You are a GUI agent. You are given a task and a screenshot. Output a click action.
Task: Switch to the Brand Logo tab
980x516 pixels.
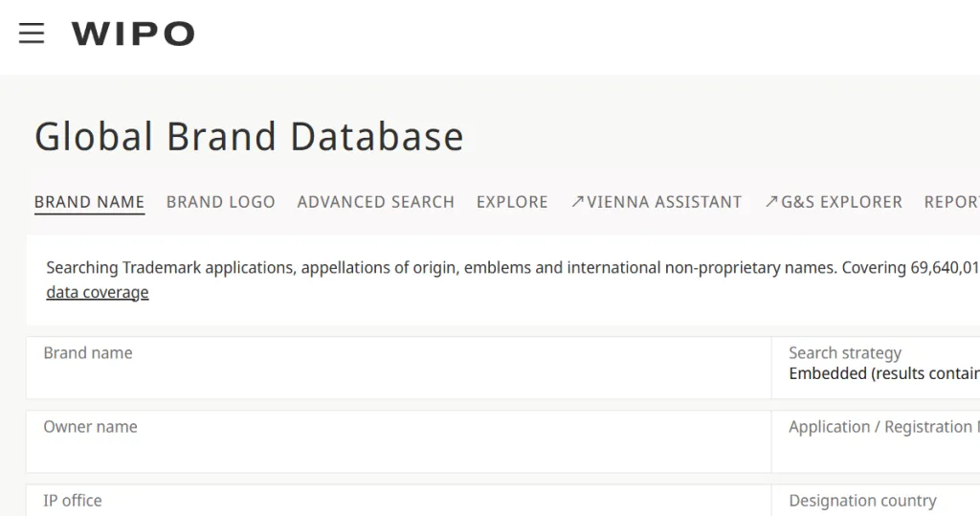pyautogui.click(x=220, y=202)
